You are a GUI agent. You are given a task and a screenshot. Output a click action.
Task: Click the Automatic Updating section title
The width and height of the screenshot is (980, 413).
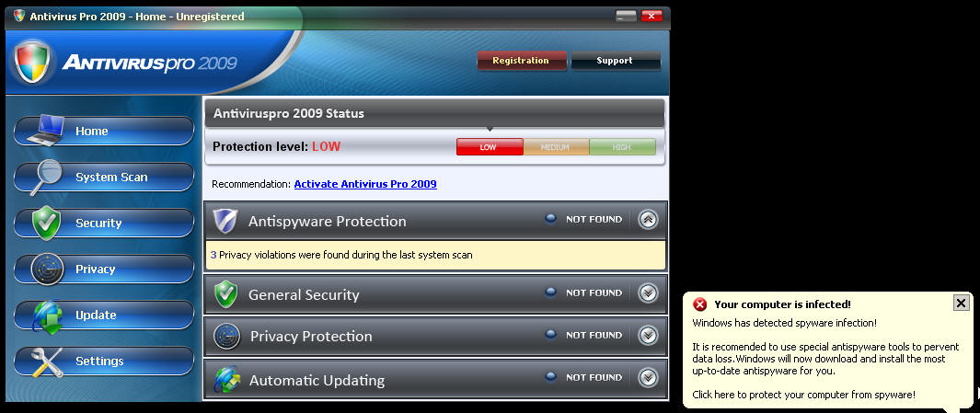317,380
